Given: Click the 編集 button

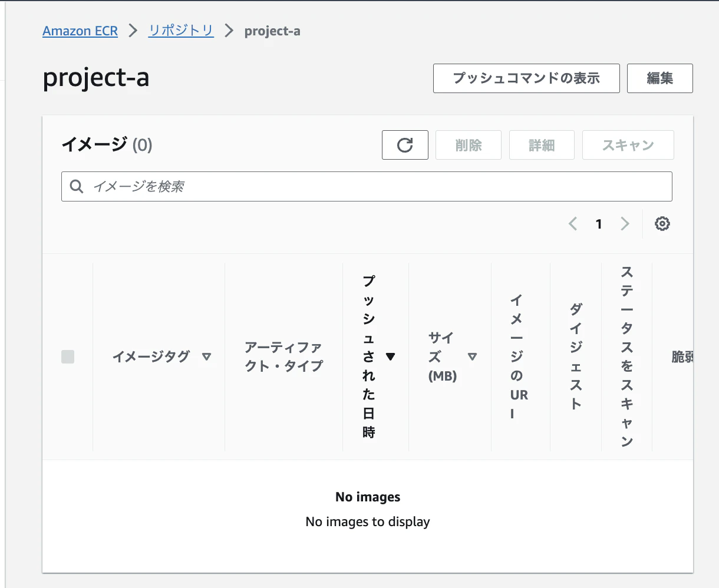Looking at the screenshot, I should (659, 78).
